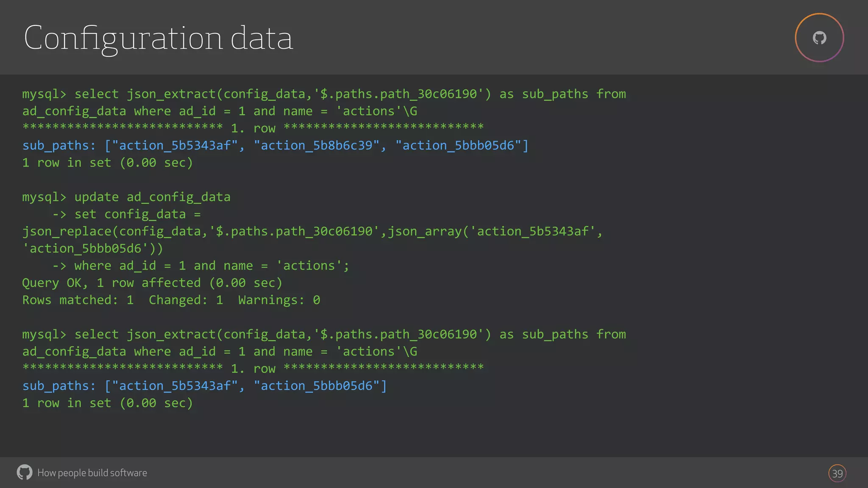Click the GitHub logo in the footer
This screenshot has width=868, height=488.
click(25, 472)
